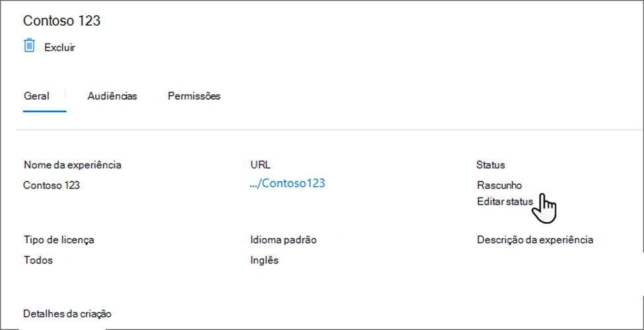Screen dimensions: 644x330
Task: Click the Excluir button label
Action: tap(59, 48)
